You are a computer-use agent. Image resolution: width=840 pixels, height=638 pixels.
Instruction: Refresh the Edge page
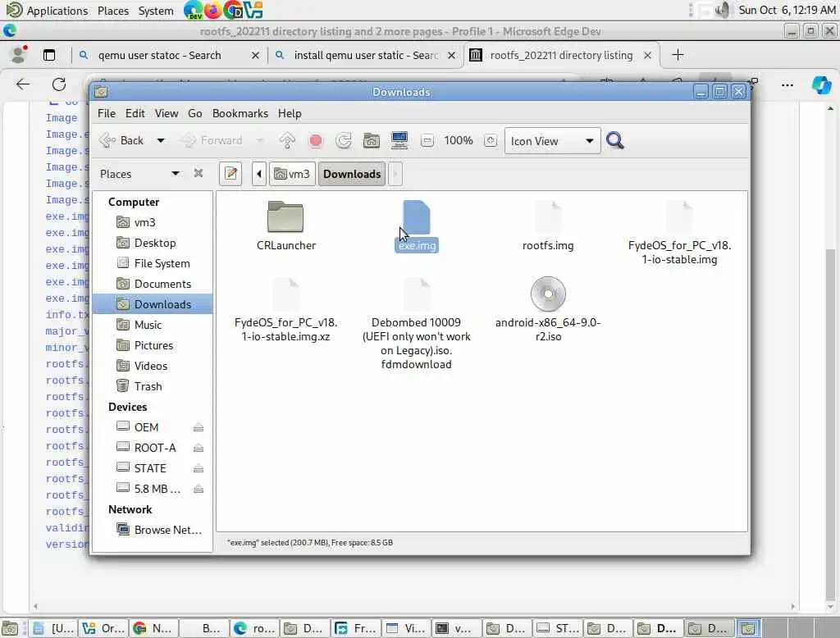(x=59, y=84)
